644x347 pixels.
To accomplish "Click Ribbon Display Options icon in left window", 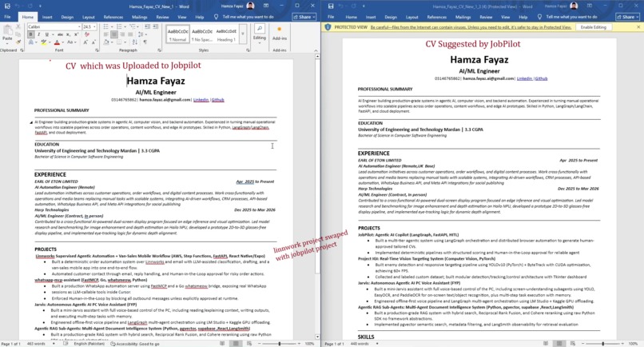I will 266,6.
